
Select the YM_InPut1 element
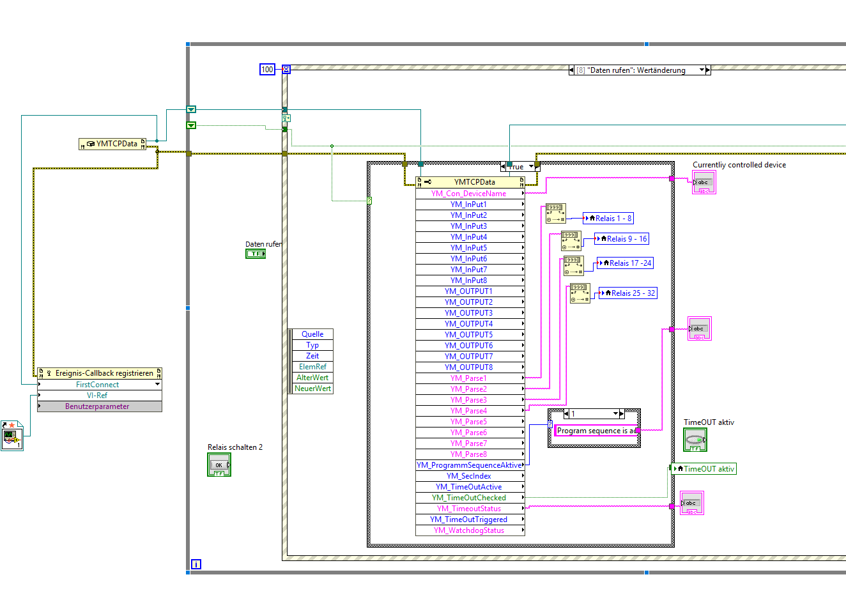pos(470,204)
